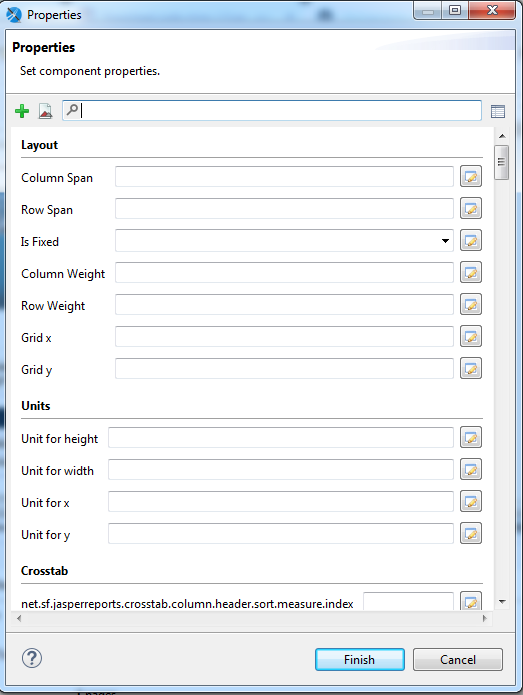The image size is (523, 695).
Task: Click the vertical scrollbar down arrow
Action: click(502, 602)
